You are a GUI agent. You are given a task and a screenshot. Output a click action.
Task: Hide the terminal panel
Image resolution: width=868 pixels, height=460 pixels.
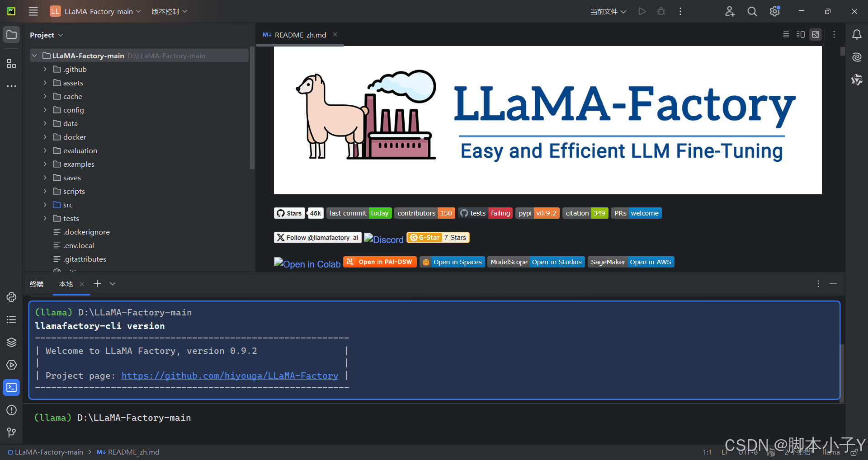(x=833, y=284)
